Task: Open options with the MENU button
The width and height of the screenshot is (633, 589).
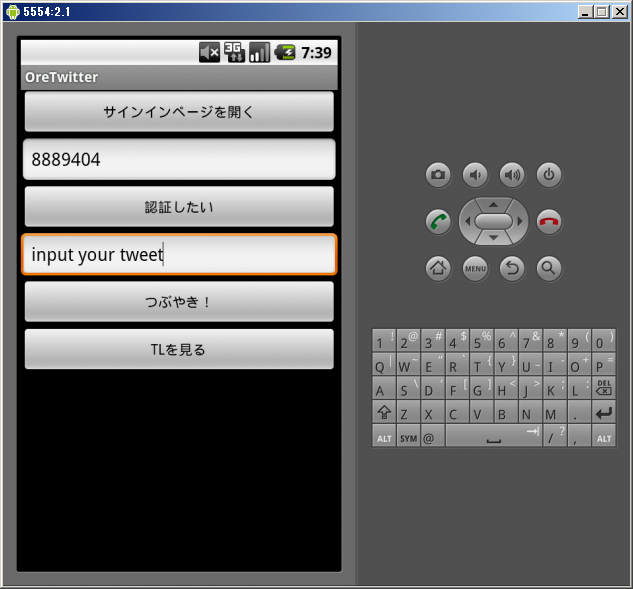Action: pos(475,268)
